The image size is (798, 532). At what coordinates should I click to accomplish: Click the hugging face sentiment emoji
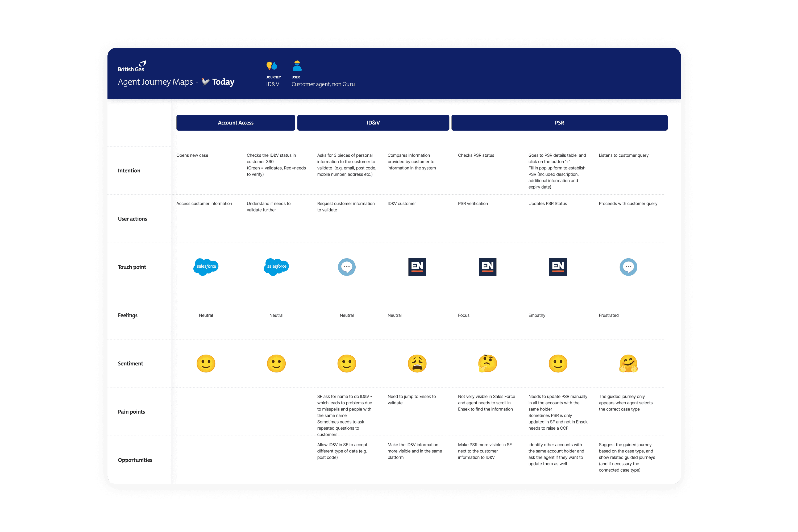click(x=628, y=363)
